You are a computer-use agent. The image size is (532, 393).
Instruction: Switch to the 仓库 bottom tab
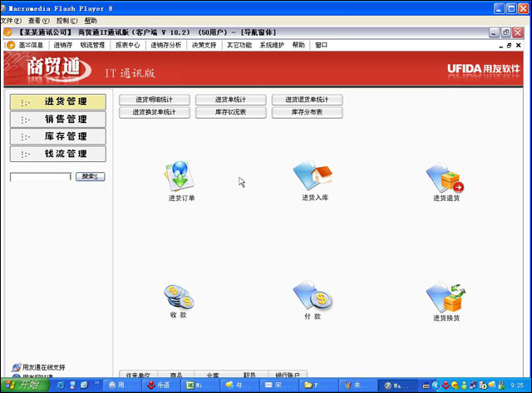coord(213,375)
